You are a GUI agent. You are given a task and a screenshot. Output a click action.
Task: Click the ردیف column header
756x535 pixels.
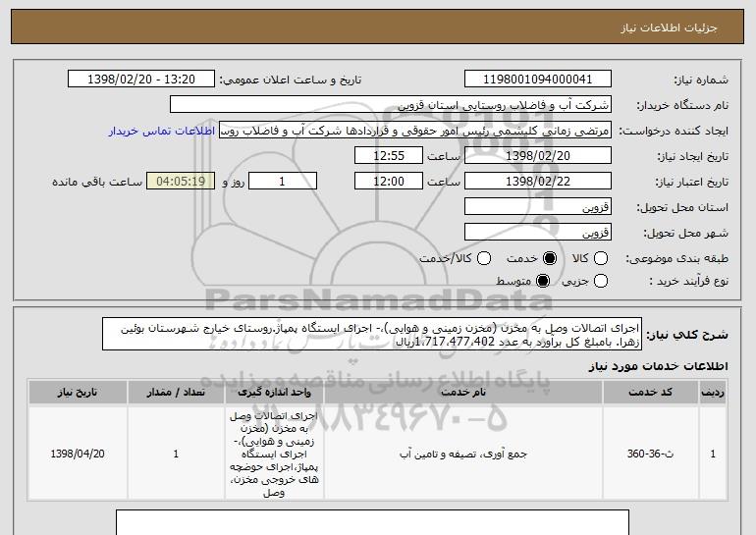(x=713, y=393)
